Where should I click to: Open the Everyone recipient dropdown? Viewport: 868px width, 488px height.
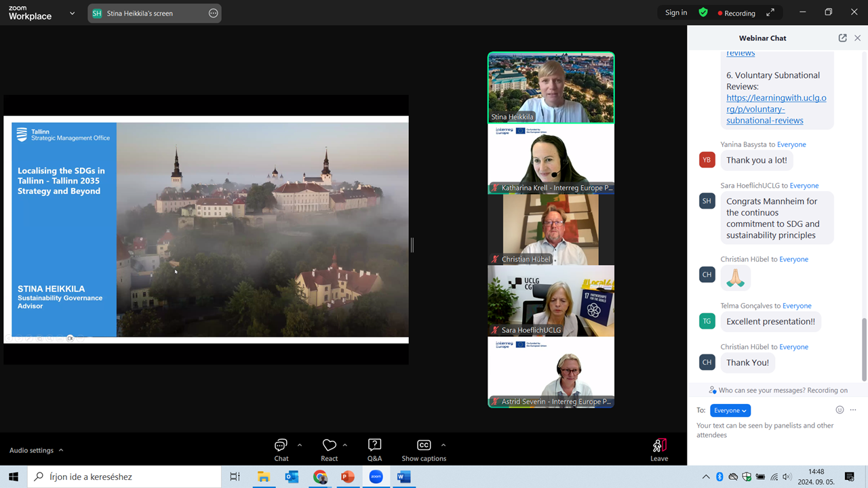730,410
